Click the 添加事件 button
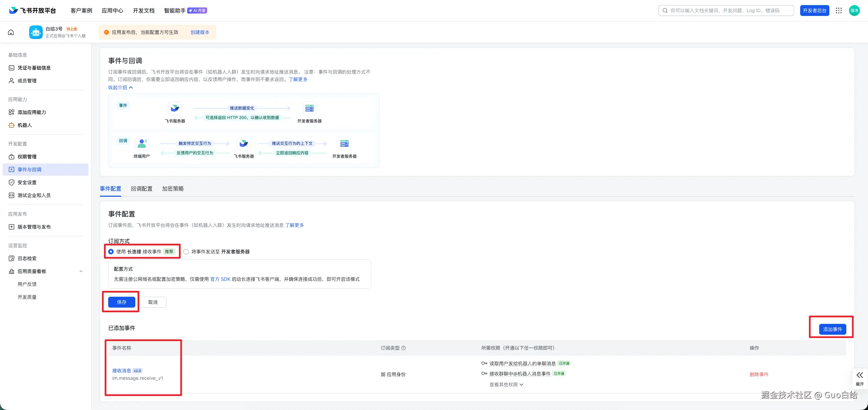Image resolution: width=868 pixels, height=410 pixels. click(832, 329)
